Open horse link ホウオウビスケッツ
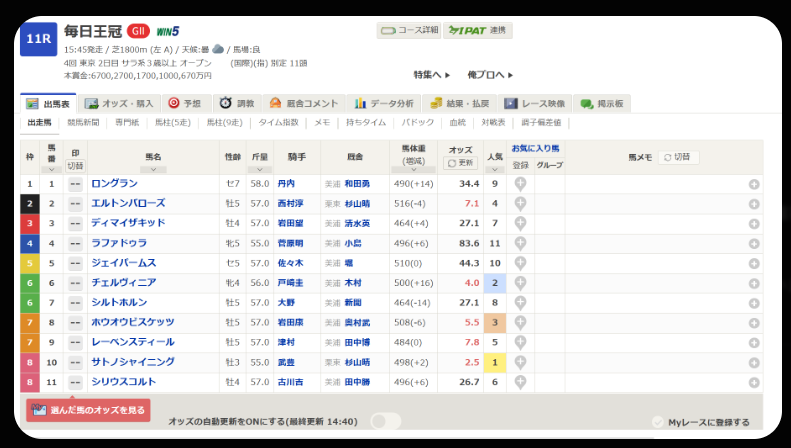 [133, 322]
